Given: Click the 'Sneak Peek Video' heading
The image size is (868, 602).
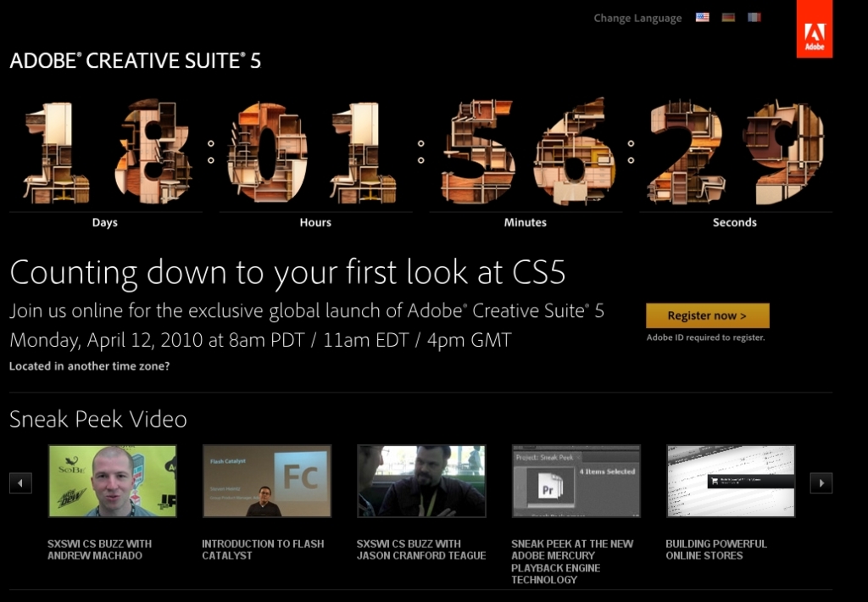Looking at the screenshot, I should tap(98, 419).
